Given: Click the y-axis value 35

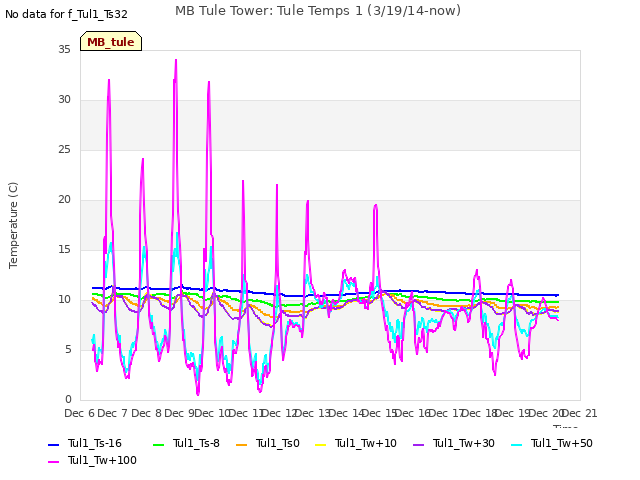Looking at the screenshot, I should click(64, 49).
